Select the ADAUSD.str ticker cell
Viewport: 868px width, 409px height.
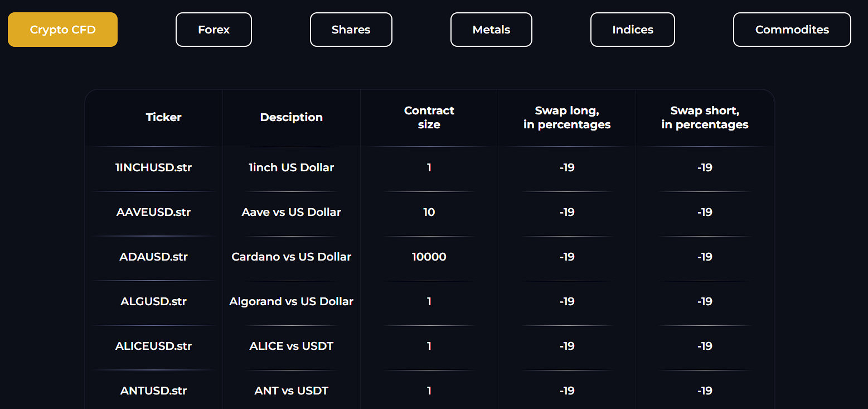[x=154, y=257]
